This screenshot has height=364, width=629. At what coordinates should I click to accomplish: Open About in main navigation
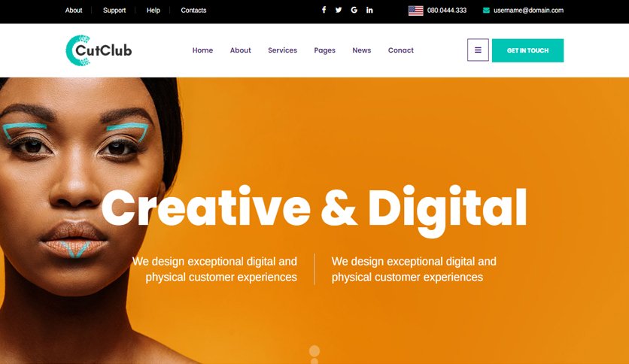click(x=240, y=50)
